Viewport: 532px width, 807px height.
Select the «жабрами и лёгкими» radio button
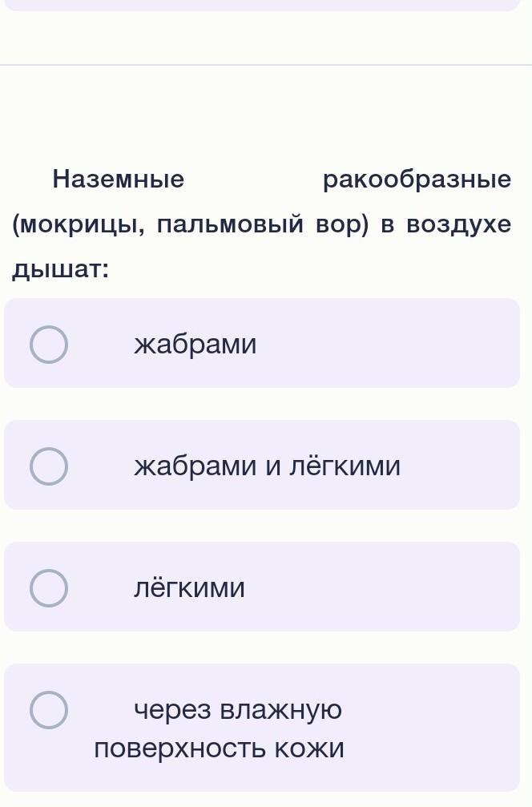[49, 466]
